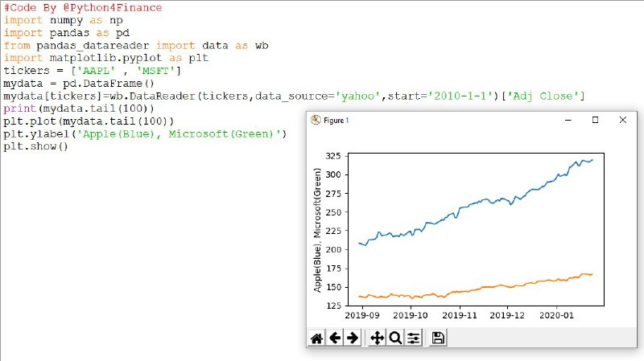Open Configure subplots settings
Screen dimensions: 644x361
413,338
